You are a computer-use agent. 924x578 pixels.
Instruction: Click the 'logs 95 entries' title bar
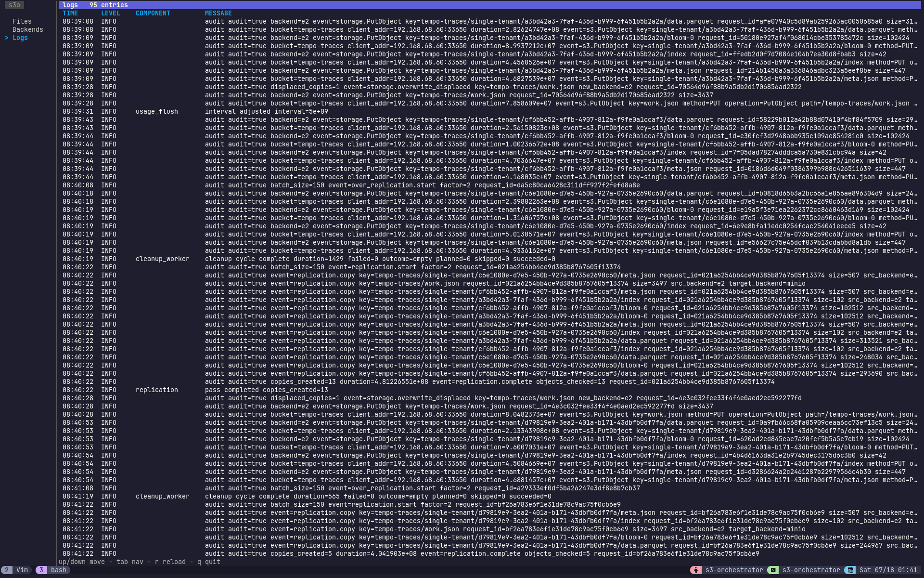click(x=490, y=5)
